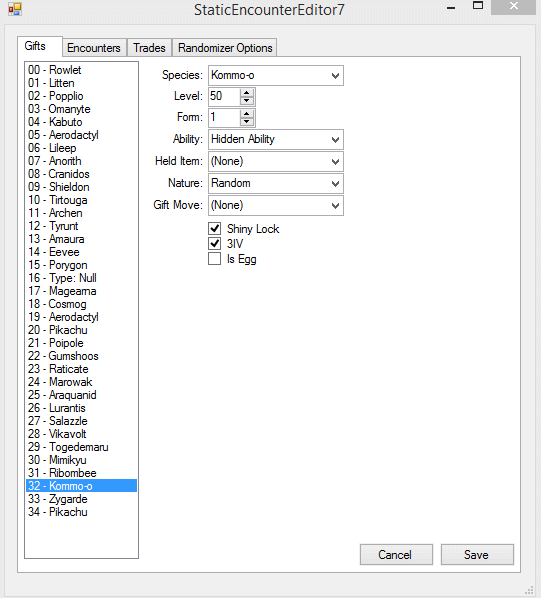The image size is (541, 598).
Task: Select 10 - Tirtouga entry
Action: [81, 200]
